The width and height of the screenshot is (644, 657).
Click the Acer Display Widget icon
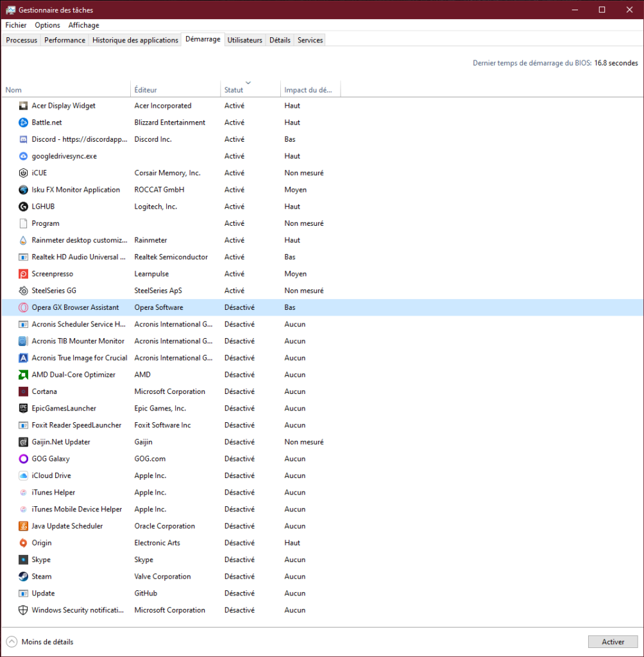(24, 106)
